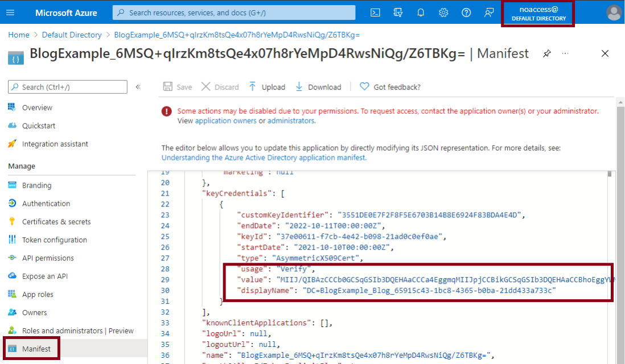Click the user avatar picture
Viewport: 625px width, 364px height.
tap(614, 13)
